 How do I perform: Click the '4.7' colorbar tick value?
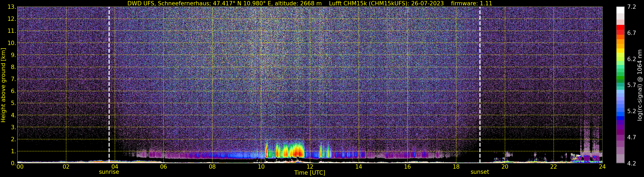pos(632,137)
